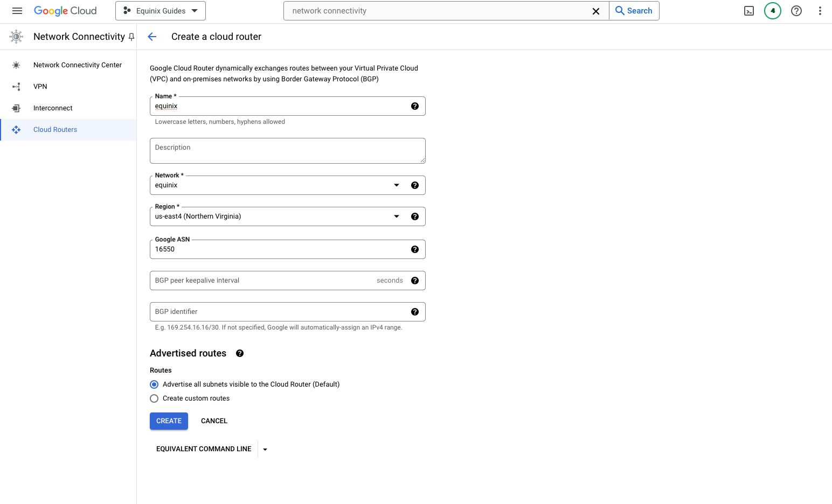Click the Interconnect sidebar icon

click(16, 108)
